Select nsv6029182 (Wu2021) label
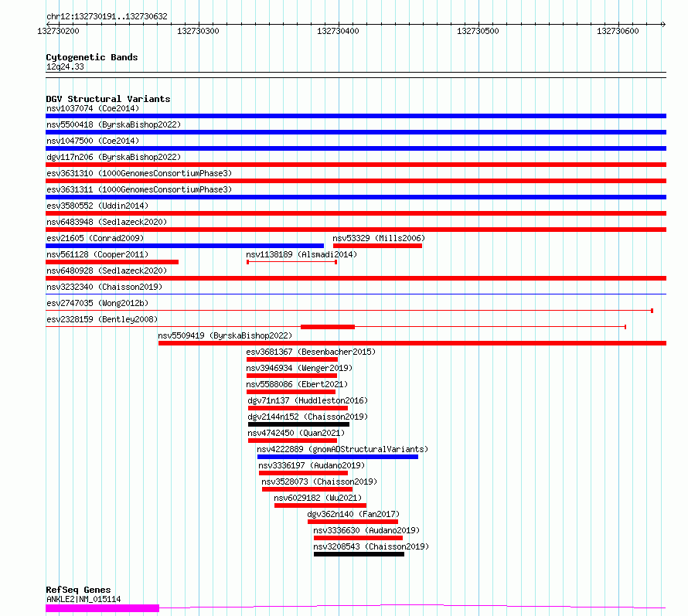 point(318,498)
